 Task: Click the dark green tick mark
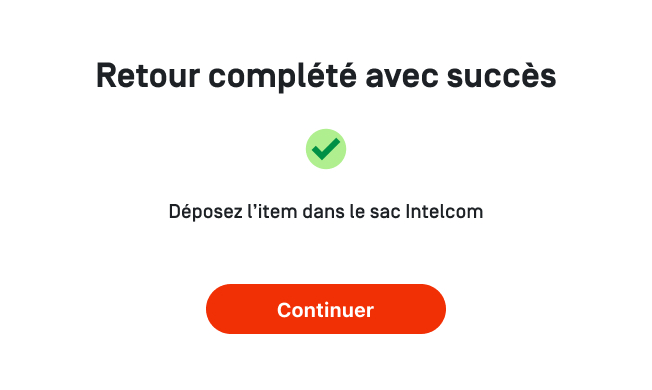coord(326,149)
